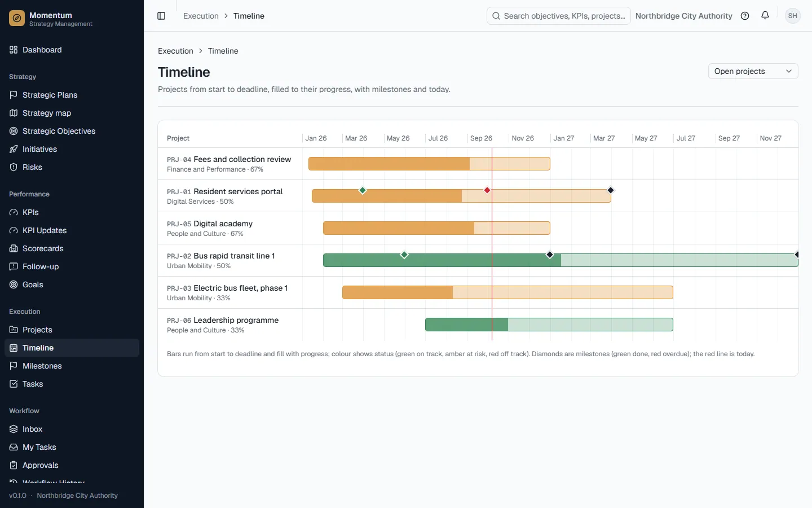The width and height of the screenshot is (812, 508).
Task: Go to Follow-up in sidebar
Action: [x=72, y=266]
